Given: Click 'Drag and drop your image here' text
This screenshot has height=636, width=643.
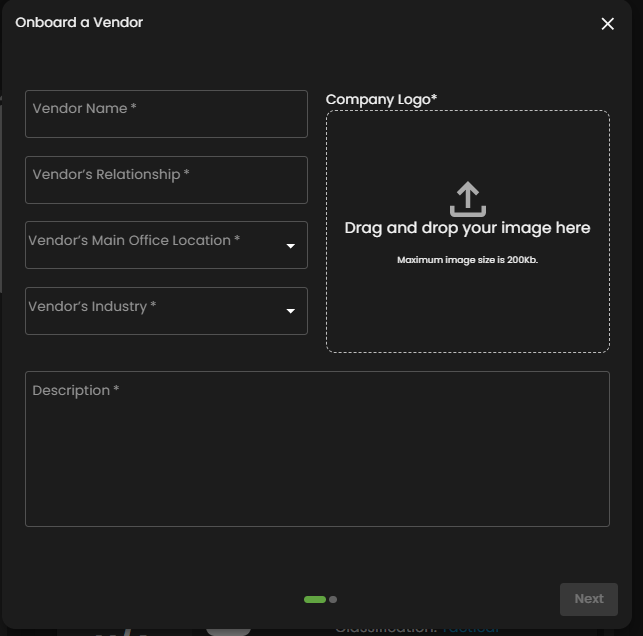Looking at the screenshot, I should pos(467,228).
